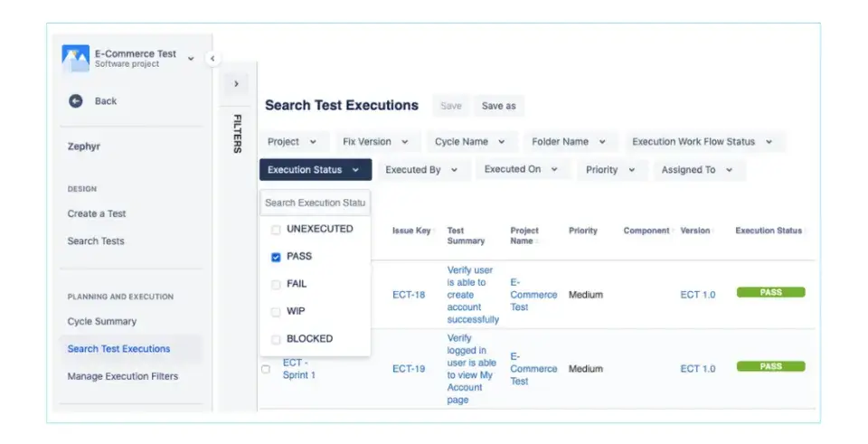Click Medium priority cell in ECT-19 row
Image resolution: width=868 pixels, height=444 pixels.
click(x=586, y=369)
